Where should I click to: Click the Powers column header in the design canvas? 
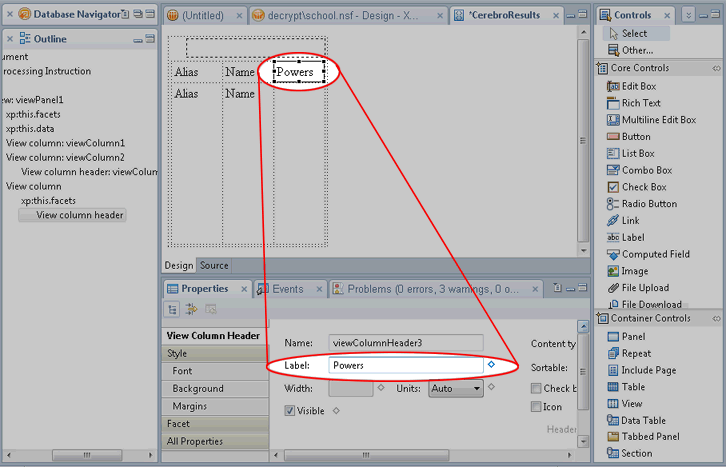click(x=299, y=72)
